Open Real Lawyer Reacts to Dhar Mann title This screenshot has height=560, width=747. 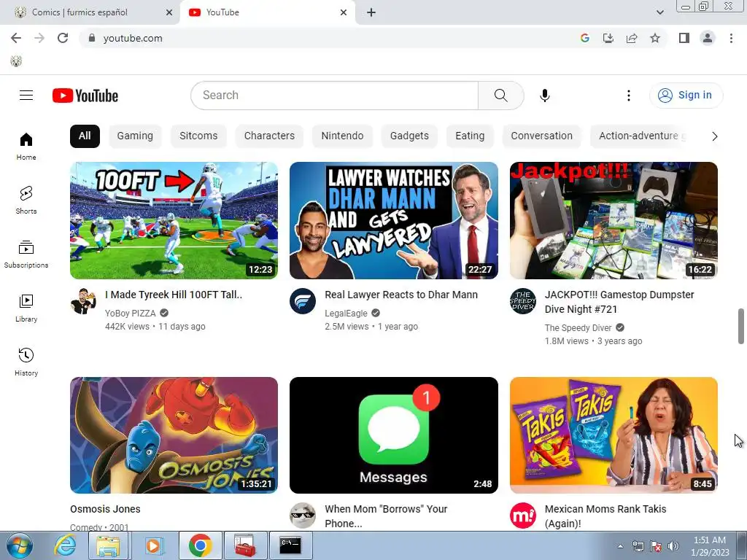tap(401, 295)
